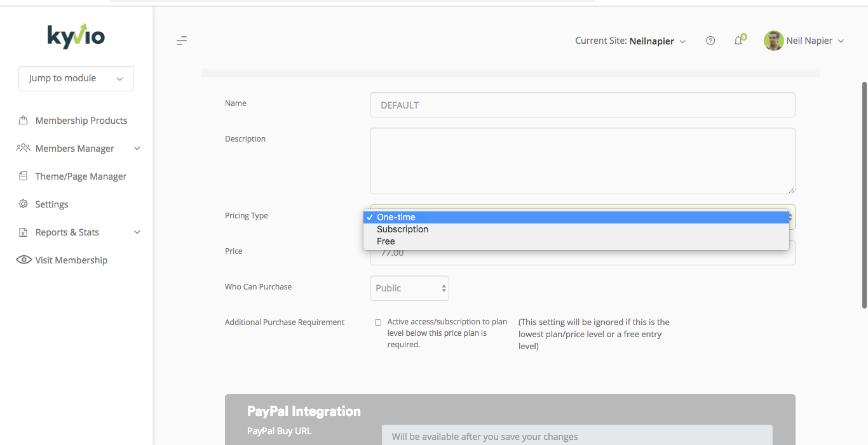Viewport: 868px width, 445px height.
Task: Open the Who Can Purchase dropdown
Action: tap(409, 288)
